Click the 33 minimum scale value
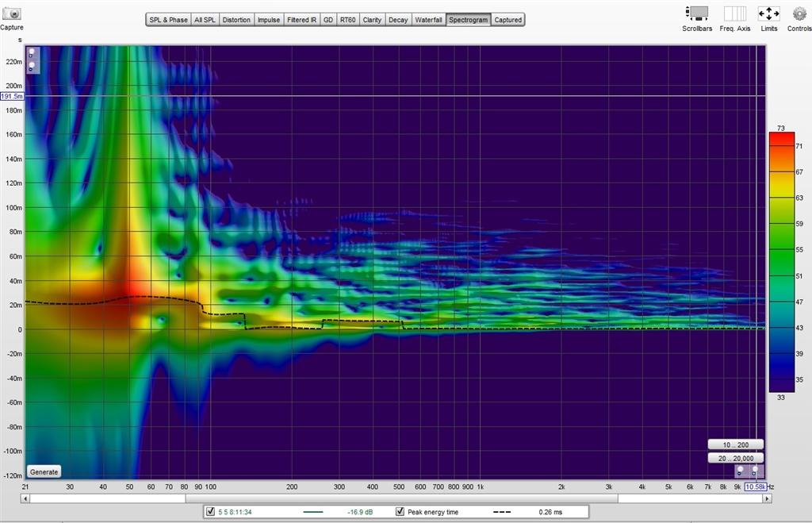This screenshot has width=812, height=523. point(781,398)
